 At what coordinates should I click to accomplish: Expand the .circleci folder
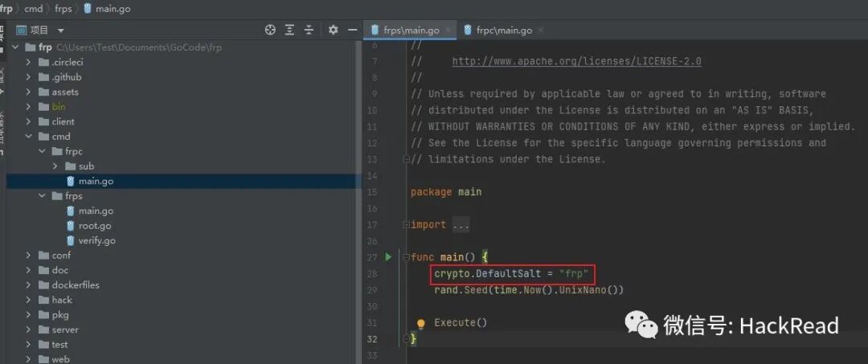tap(29, 63)
